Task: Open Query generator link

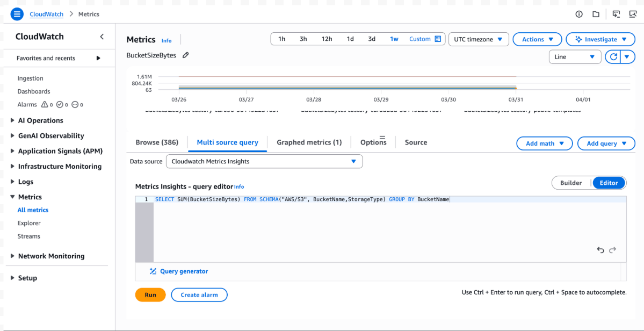Action: [184, 271]
